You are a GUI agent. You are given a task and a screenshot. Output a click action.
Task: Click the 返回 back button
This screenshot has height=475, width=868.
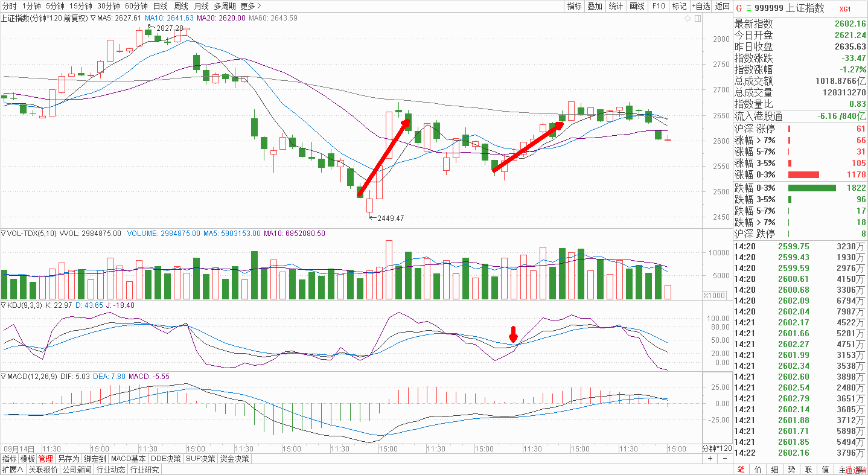point(722,6)
